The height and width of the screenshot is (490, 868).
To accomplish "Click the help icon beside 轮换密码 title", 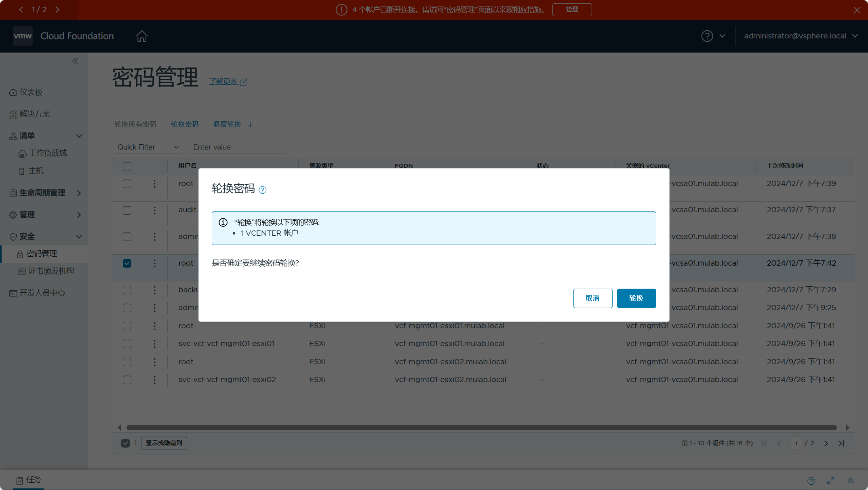I will (263, 190).
